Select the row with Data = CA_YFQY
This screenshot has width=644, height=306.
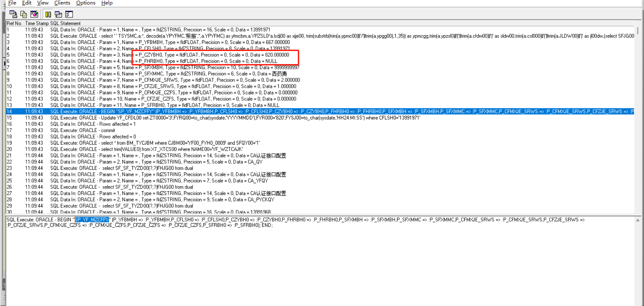(x=320, y=181)
